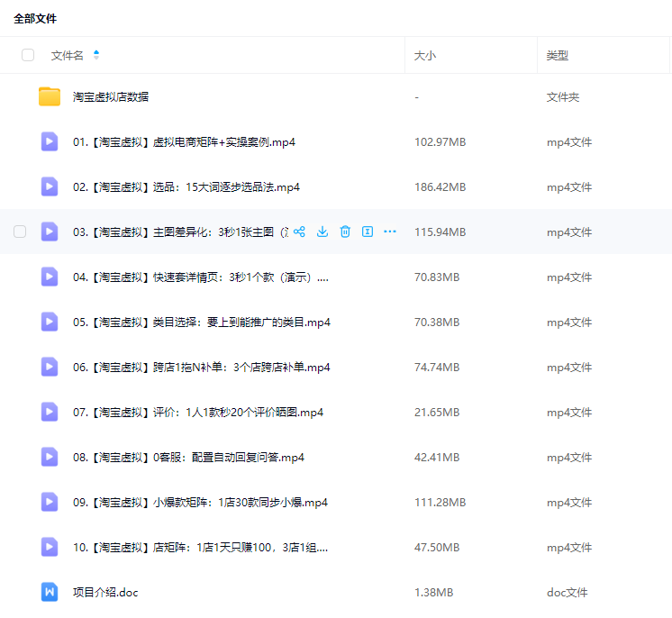Screen dimensions: 672x618
Task: Click the video icon of 03 主图差异化 file
Action: (x=50, y=232)
